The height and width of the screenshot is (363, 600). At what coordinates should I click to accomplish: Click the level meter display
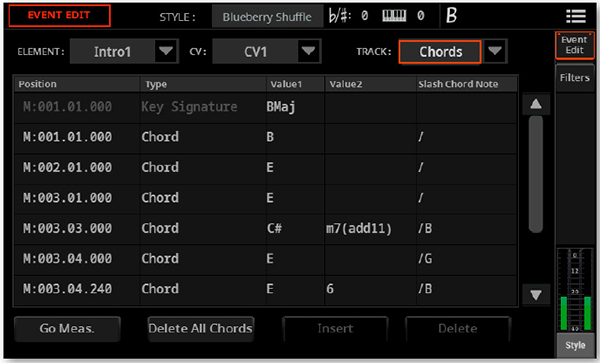pos(575,290)
